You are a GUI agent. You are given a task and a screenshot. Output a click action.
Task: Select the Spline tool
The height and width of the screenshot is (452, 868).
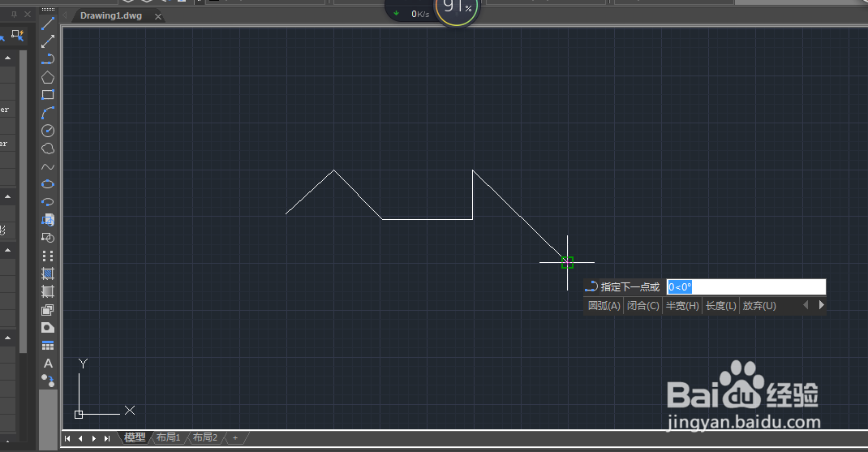pyautogui.click(x=48, y=166)
